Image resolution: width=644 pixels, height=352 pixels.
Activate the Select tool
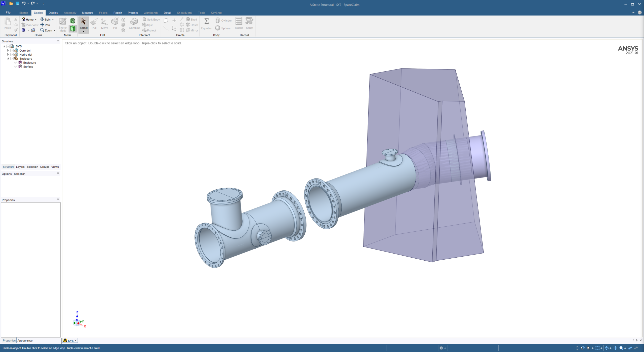(84, 23)
